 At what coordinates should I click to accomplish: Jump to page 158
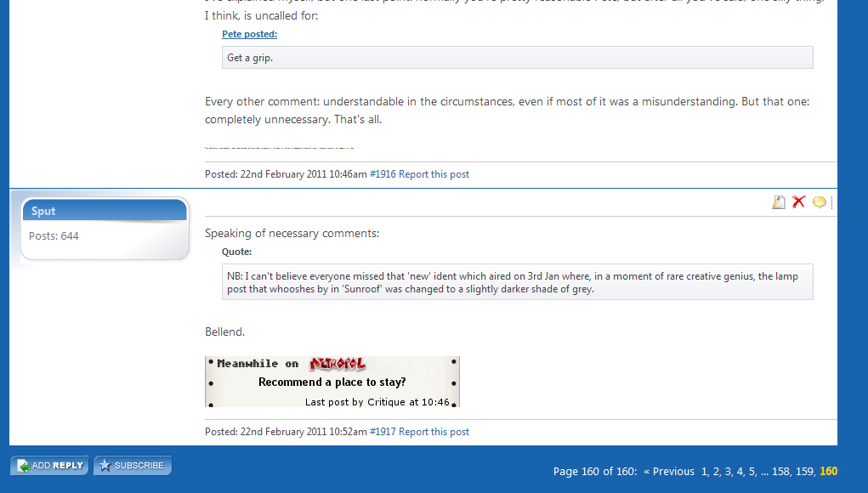point(780,472)
